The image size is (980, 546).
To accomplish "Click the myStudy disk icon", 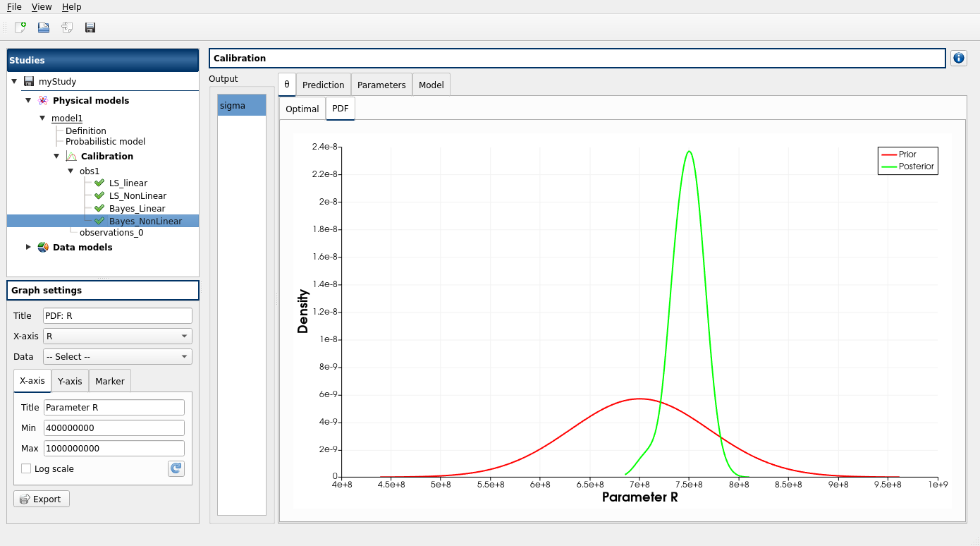I will click(x=29, y=81).
